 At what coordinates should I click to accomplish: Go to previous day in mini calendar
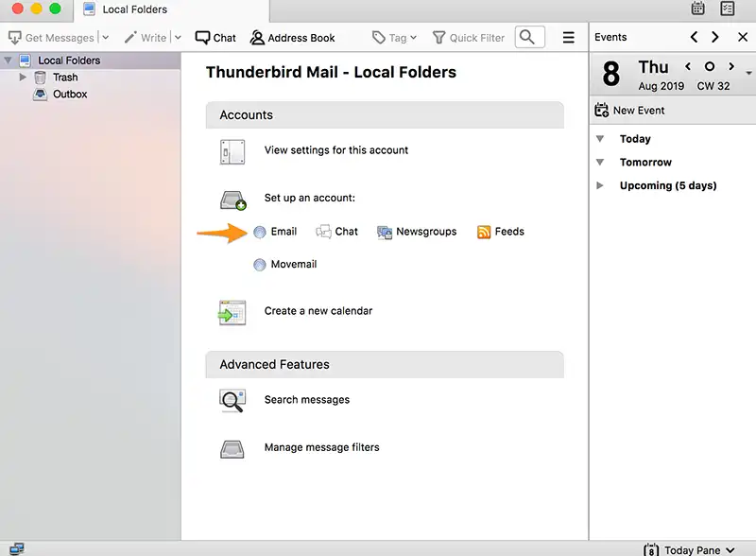[x=688, y=66]
